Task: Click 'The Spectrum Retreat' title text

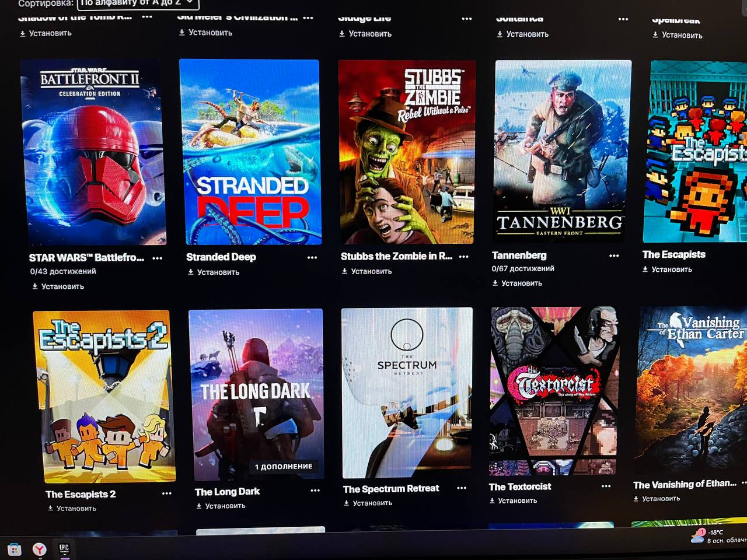Action: tap(391, 489)
